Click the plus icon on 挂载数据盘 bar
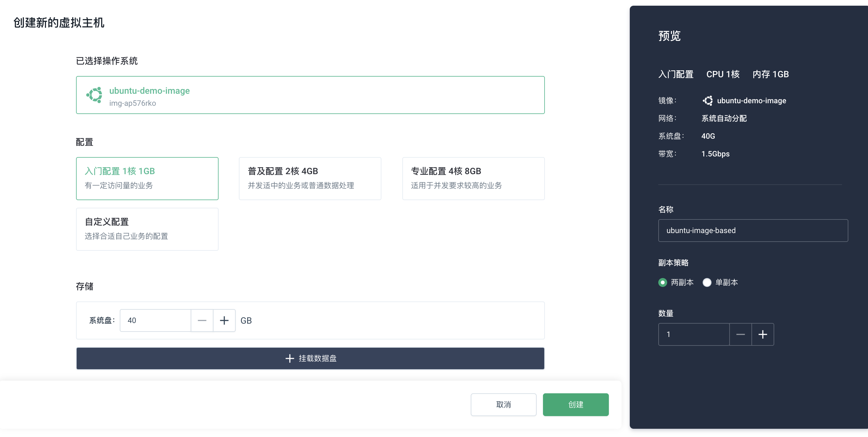868x437 pixels. [290, 358]
